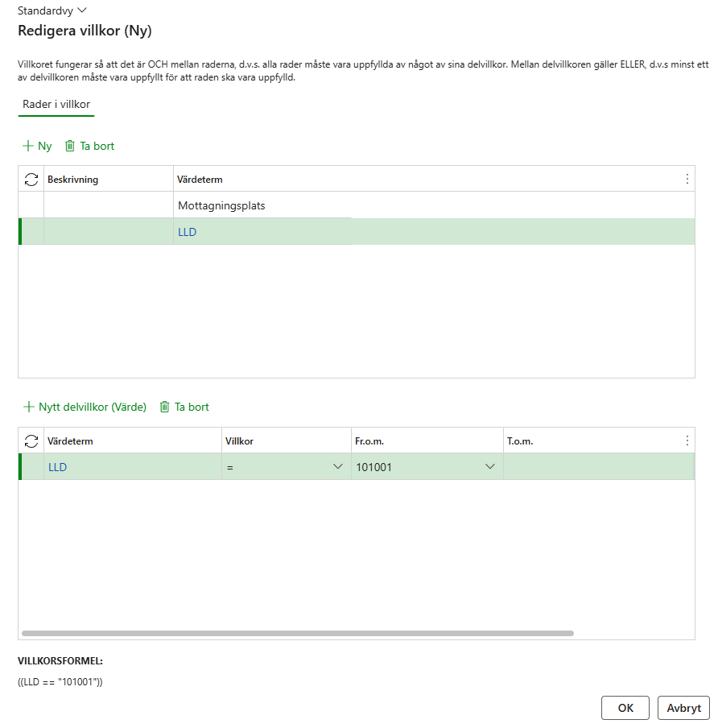Click lower Ta bort trash button
Viewport: 718px width, 728px height.
tap(184, 407)
